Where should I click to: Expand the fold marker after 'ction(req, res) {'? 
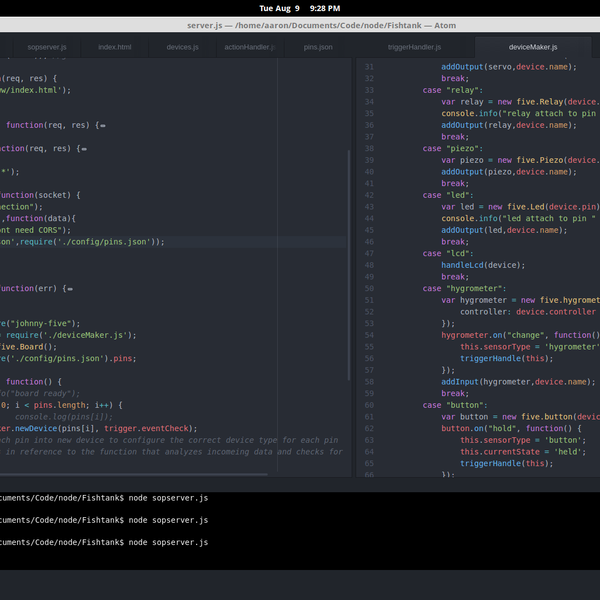coord(85,149)
